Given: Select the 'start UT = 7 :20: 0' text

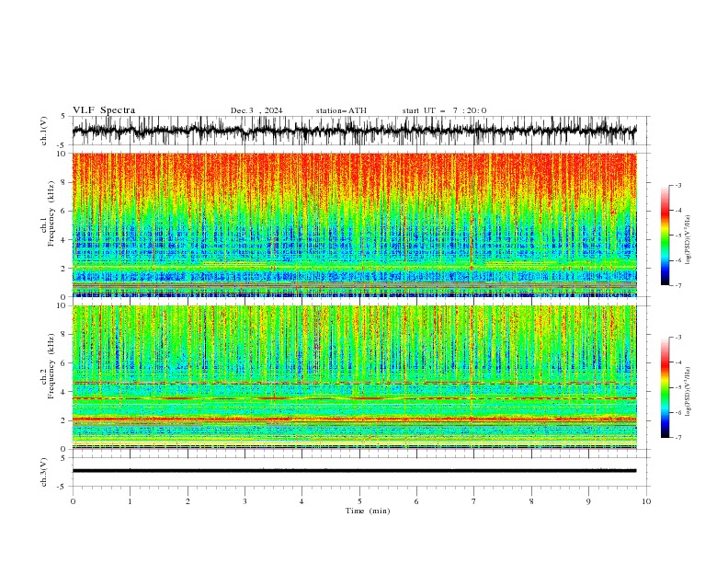Looking at the screenshot, I should click(x=444, y=110).
